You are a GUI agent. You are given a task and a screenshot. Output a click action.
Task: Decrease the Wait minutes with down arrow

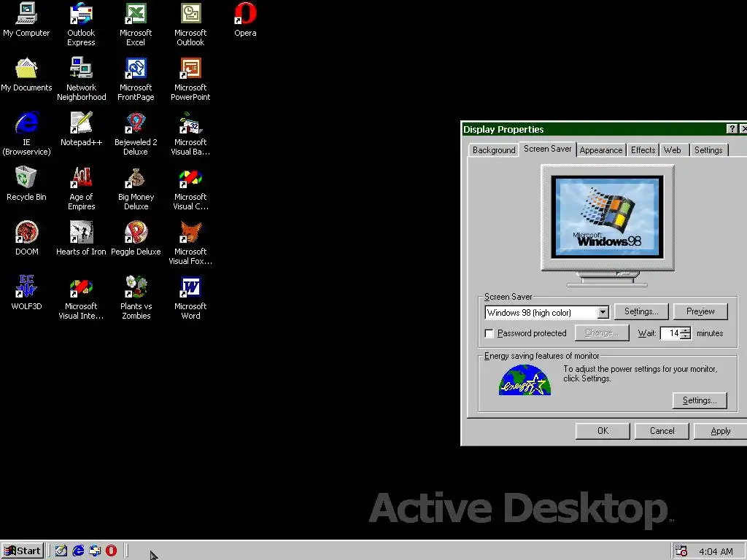click(x=685, y=336)
